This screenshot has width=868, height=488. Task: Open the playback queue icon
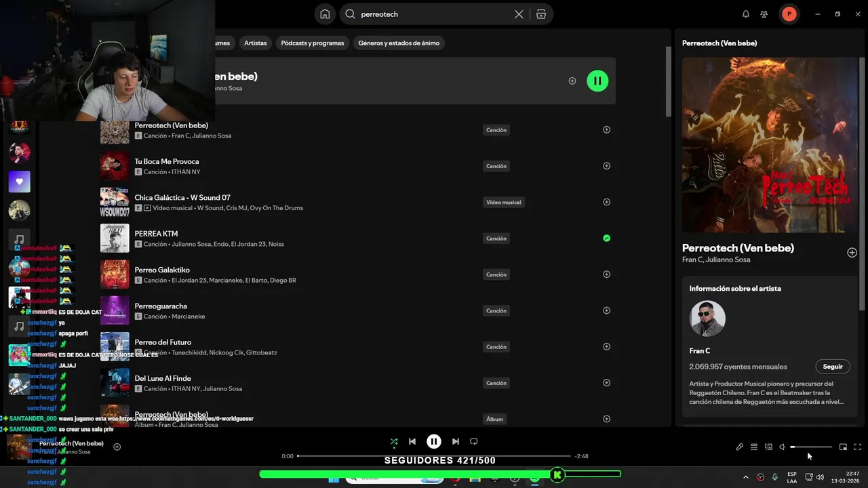click(754, 447)
